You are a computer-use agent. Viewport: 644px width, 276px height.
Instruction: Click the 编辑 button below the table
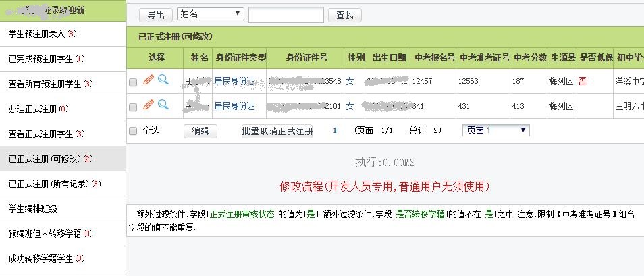pyautogui.click(x=200, y=131)
